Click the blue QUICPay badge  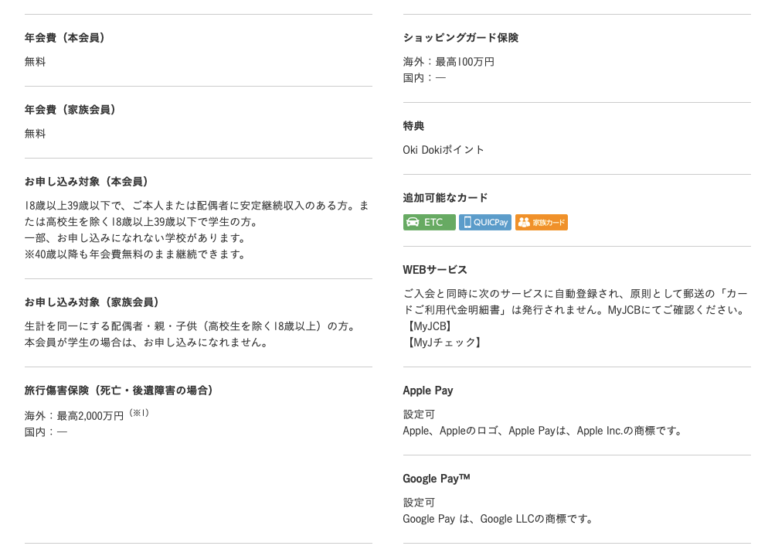pyautogui.click(x=485, y=222)
